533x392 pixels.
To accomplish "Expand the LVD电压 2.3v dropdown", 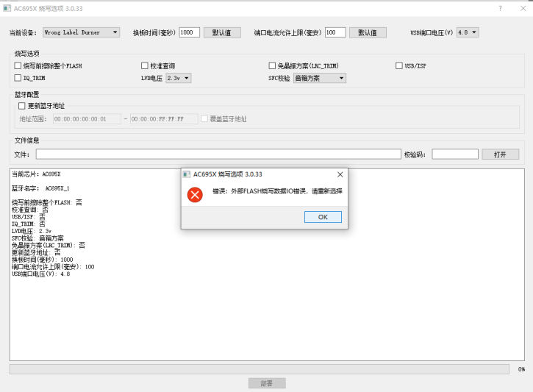I will pyautogui.click(x=179, y=78).
